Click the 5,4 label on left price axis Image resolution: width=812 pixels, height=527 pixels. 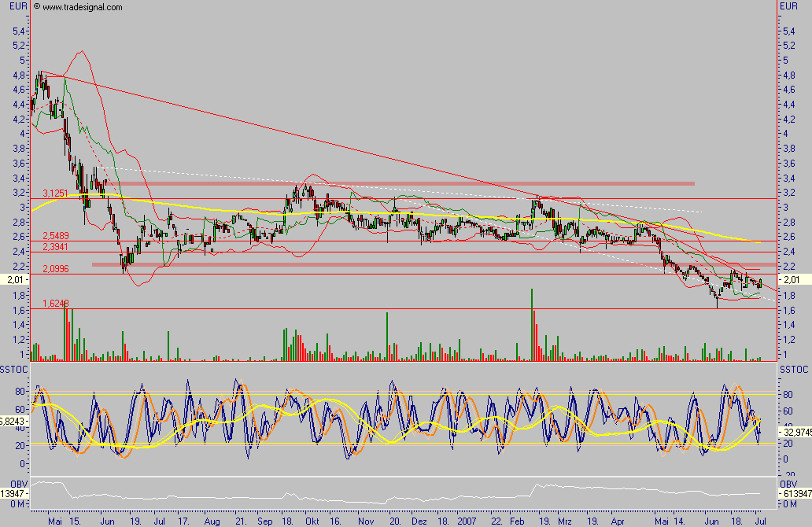pos(19,31)
